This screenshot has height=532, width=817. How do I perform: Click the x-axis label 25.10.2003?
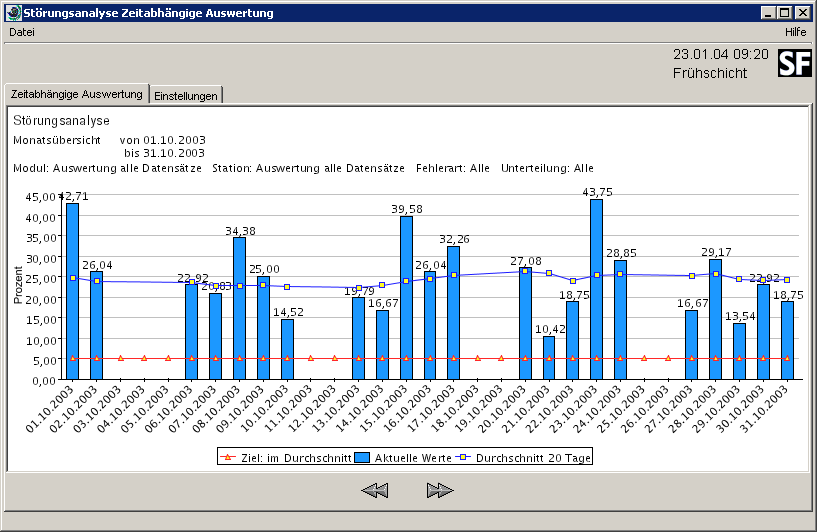622,409
